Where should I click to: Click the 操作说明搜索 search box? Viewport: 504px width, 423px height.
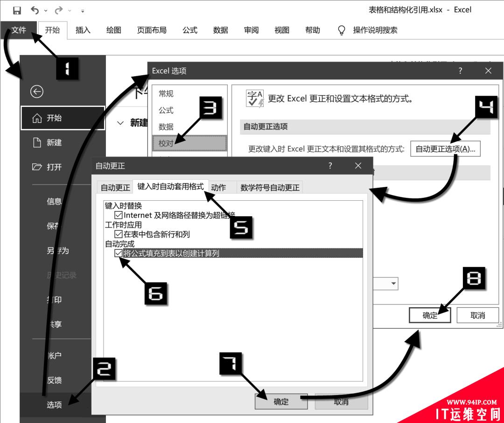point(375,30)
